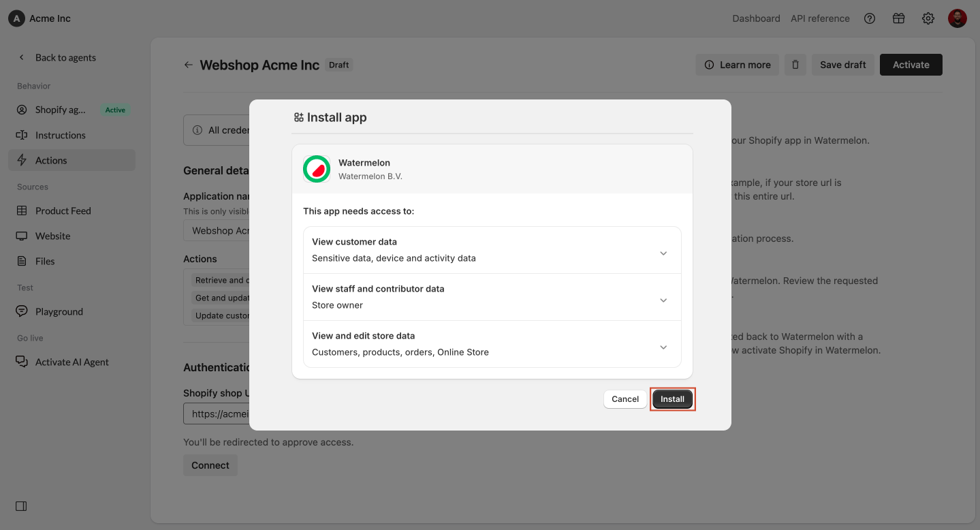Click the back arrow beside Webshop Acme Inc
The image size is (980, 530).
click(189, 65)
